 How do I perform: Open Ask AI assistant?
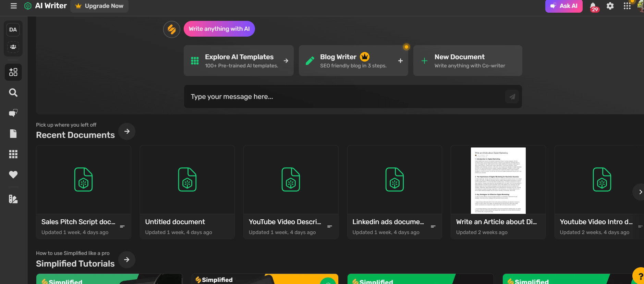[x=564, y=6]
